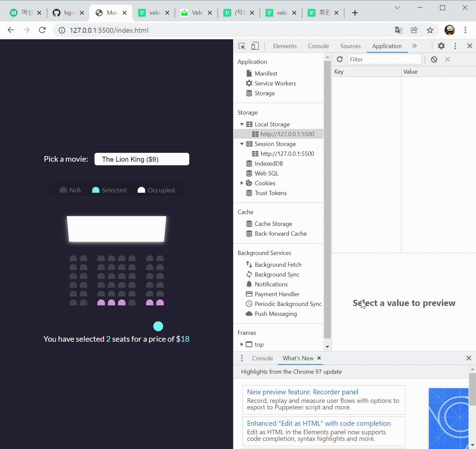Toggle the device toolbar icon

255,46
